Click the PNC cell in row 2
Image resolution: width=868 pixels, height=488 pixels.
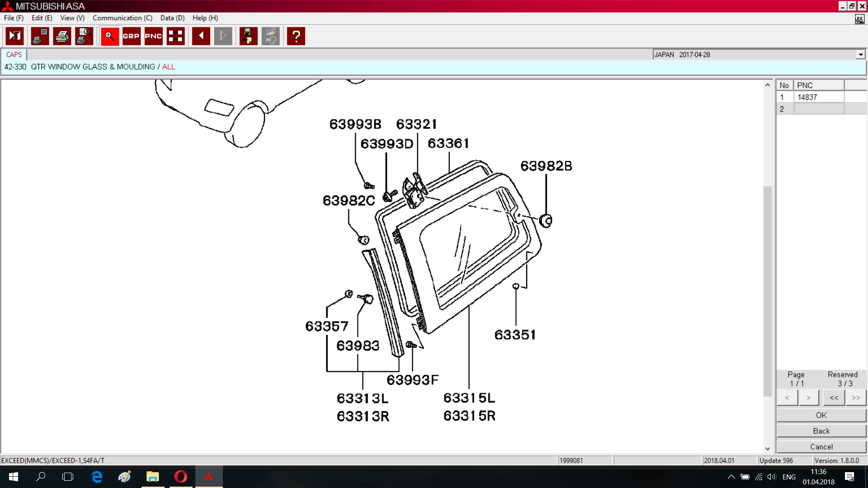click(819, 109)
